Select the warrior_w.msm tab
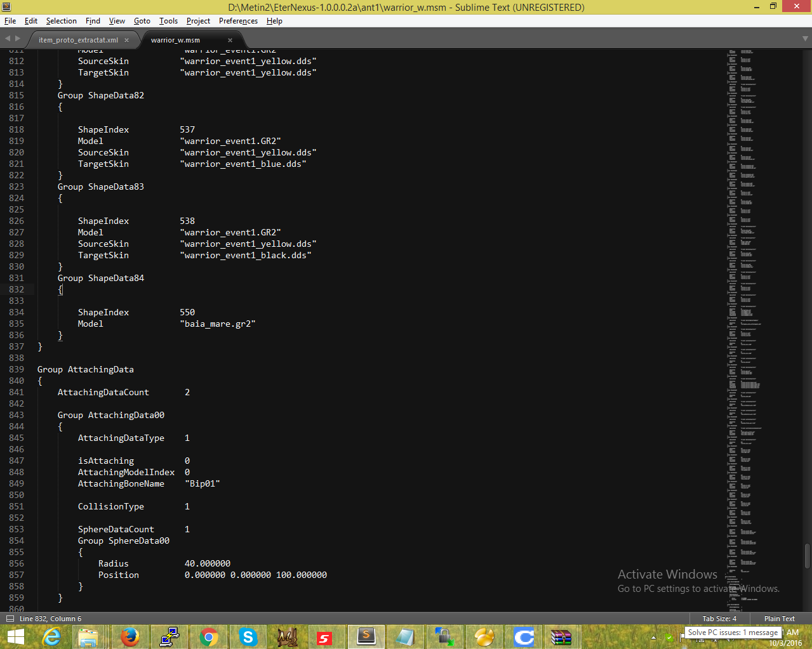This screenshot has width=812, height=649. tap(175, 40)
